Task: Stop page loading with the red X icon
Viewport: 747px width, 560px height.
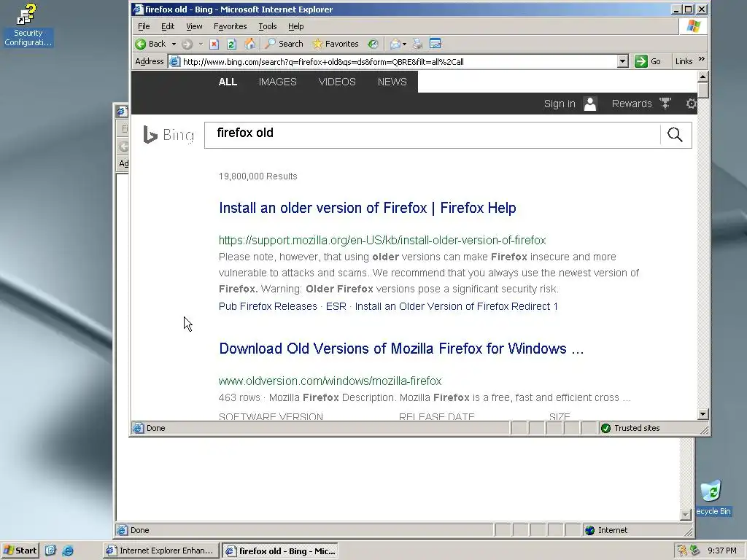Action: pyautogui.click(x=214, y=44)
